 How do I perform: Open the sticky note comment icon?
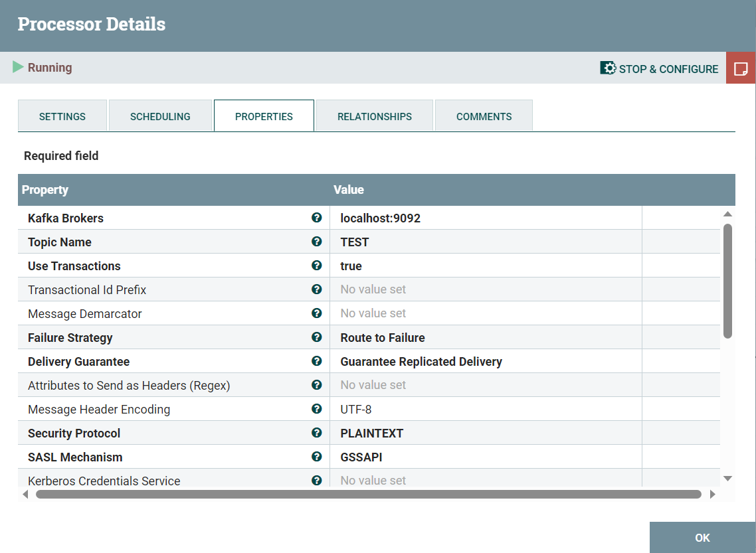tap(740, 68)
